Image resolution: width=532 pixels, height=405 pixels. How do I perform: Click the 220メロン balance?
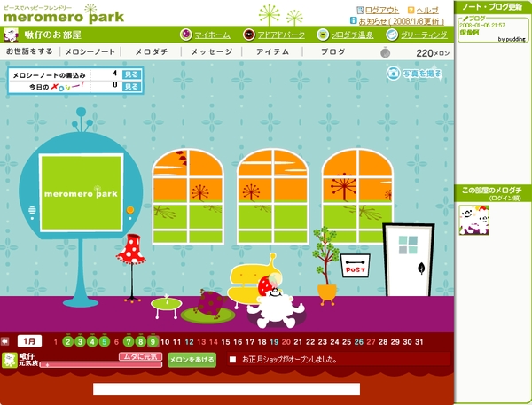point(433,53)
